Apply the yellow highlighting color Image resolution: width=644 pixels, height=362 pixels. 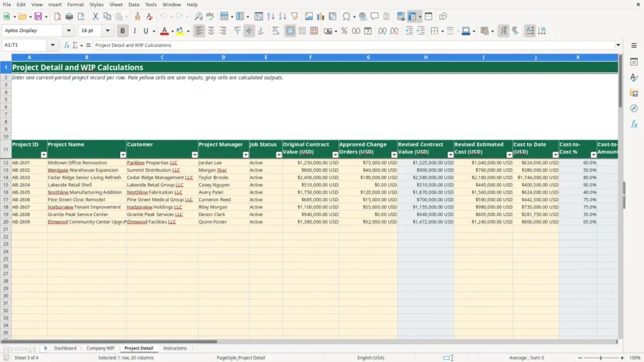point(180,31)
